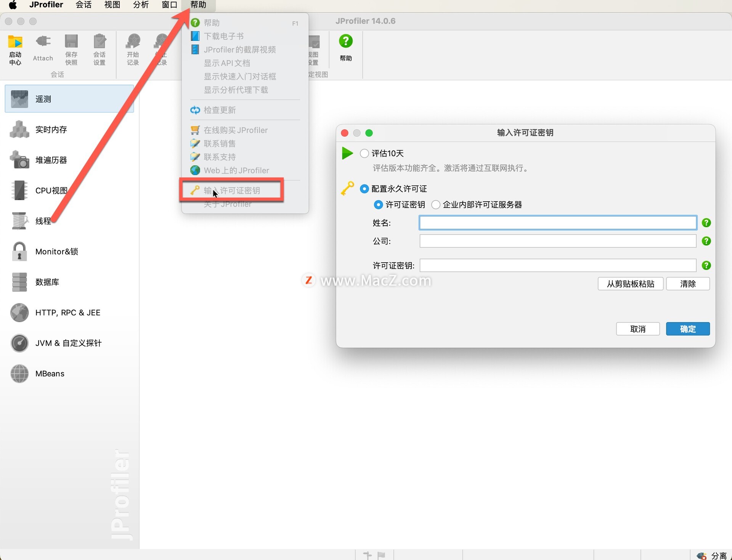This screenshot has height=560, width=732.
Task: Close the 输入许可证密钥 dialog
Action: point(345,133)
